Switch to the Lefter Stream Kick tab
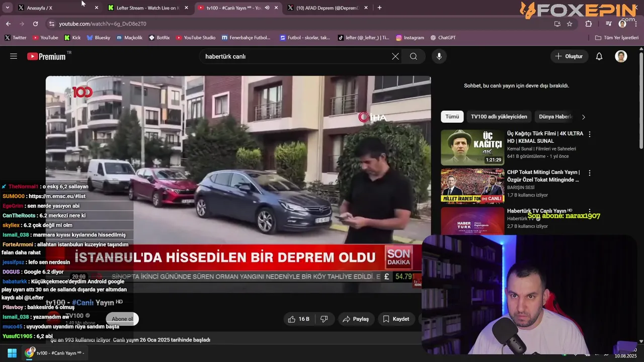644x362 pixels. tap(146, 8)
